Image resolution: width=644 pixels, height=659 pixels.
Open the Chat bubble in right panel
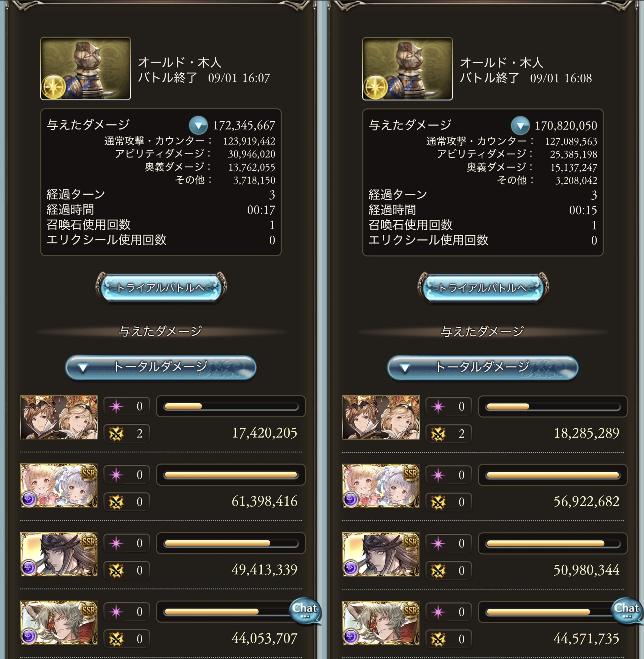pos(627,611)
